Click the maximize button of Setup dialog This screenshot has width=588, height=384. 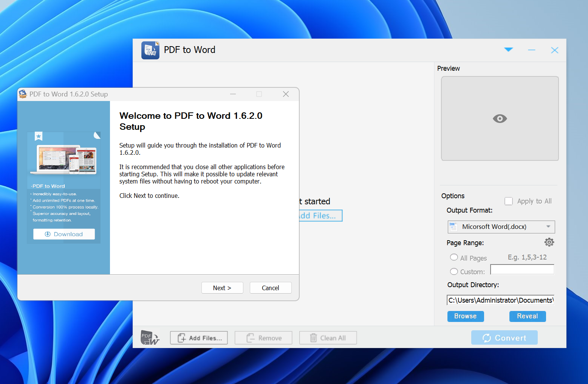tap(259, 94)
